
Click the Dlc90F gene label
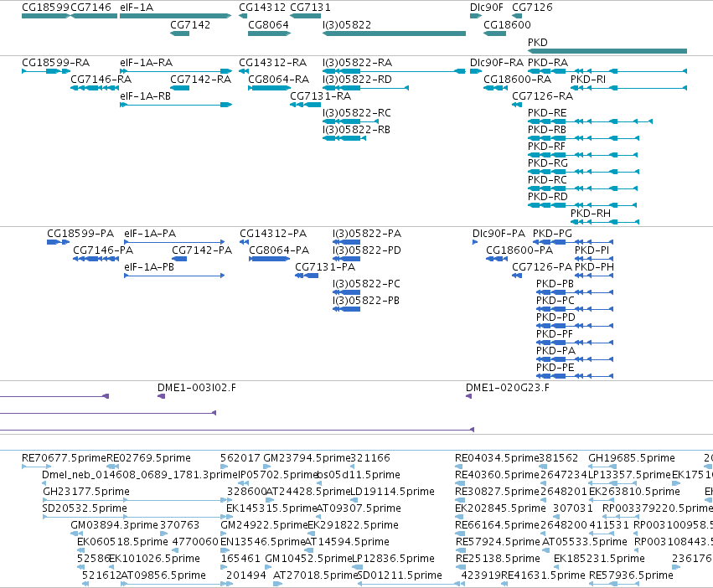(487, 8)
